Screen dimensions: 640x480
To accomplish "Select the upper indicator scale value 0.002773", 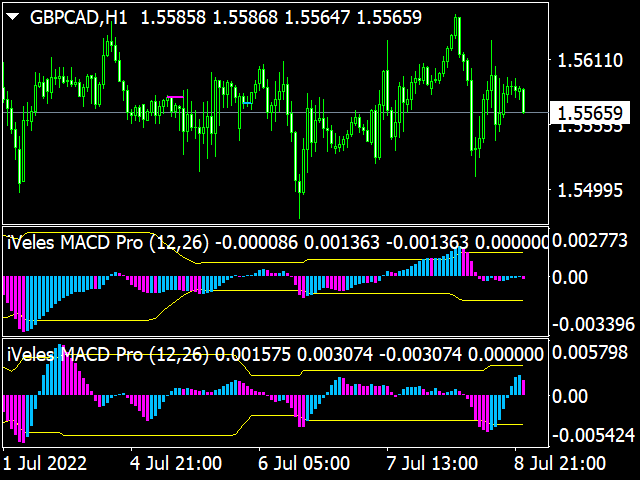I will point(590,240).
